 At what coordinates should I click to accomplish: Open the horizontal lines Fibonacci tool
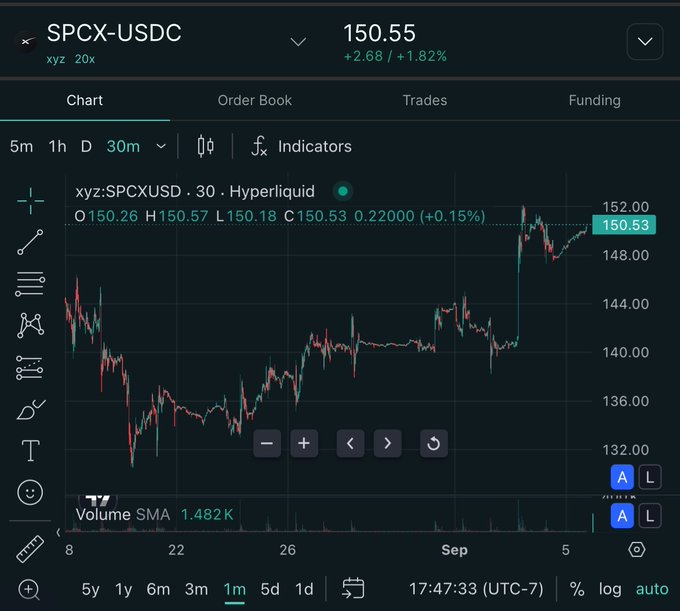tap(30, 284)
